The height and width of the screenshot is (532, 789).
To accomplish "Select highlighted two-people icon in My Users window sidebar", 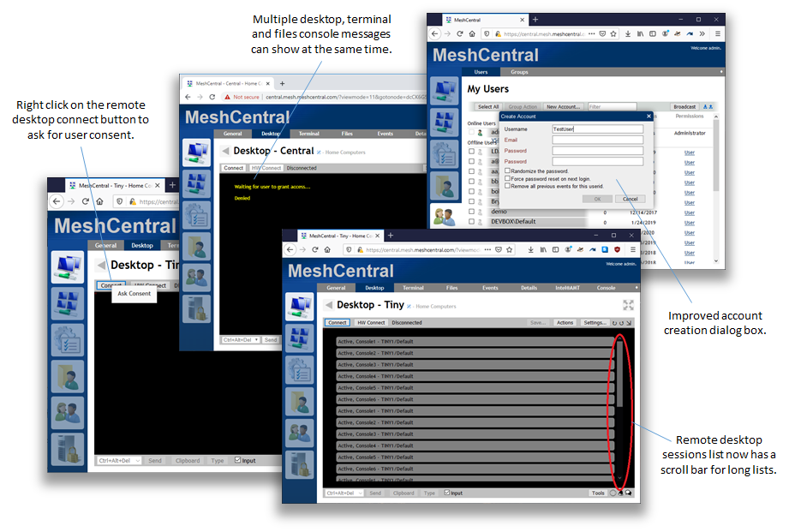I will pyautogui.click(x=445, y=217).
